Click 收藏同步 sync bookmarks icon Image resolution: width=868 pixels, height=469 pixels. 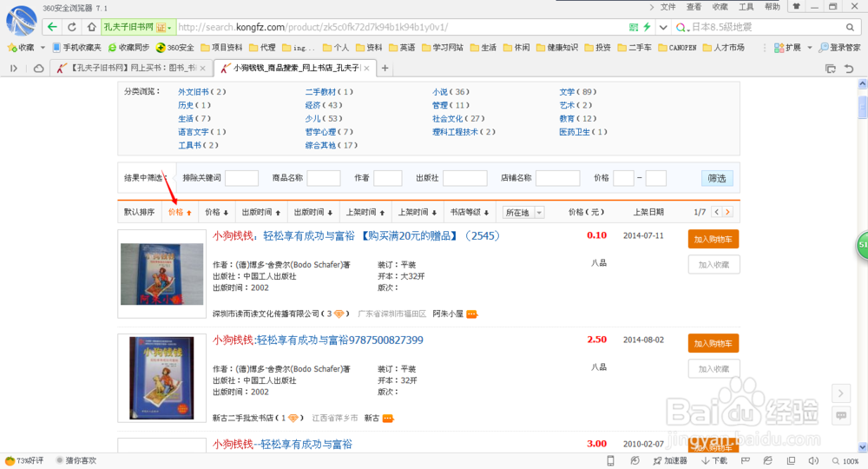(128, 48)
